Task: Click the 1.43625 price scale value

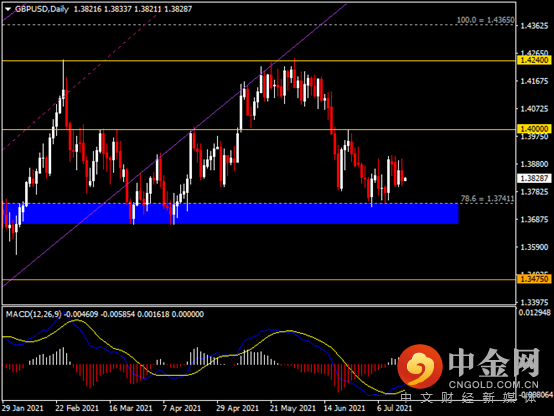Action: 535,26
